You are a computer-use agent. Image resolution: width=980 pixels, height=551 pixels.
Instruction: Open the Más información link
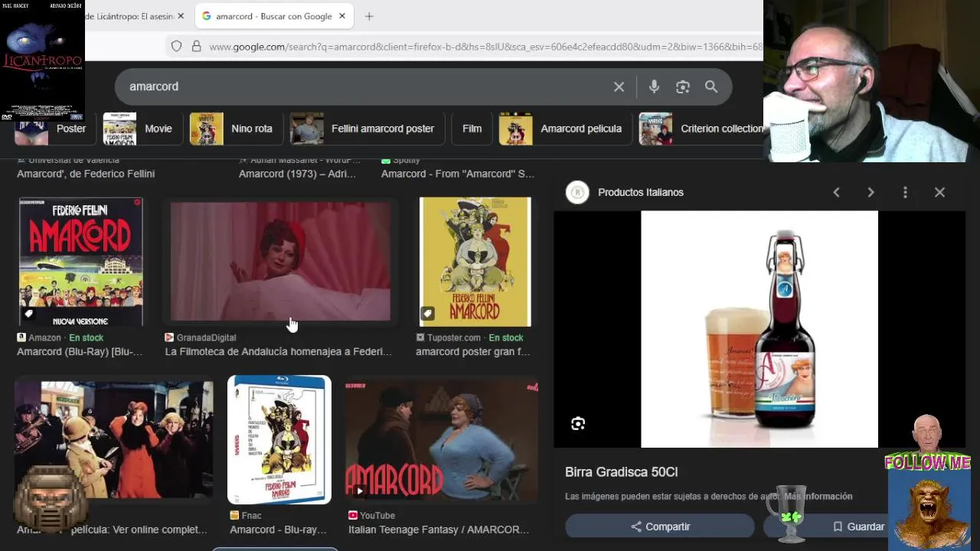[818, 497]
